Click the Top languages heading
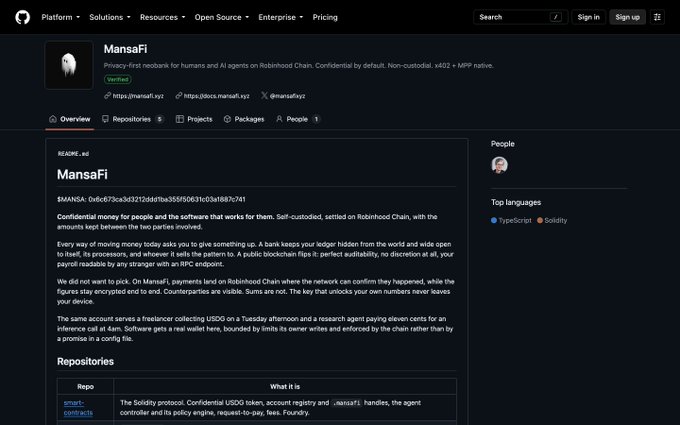The width and height of the screenshot is (680, 425). 516,203
